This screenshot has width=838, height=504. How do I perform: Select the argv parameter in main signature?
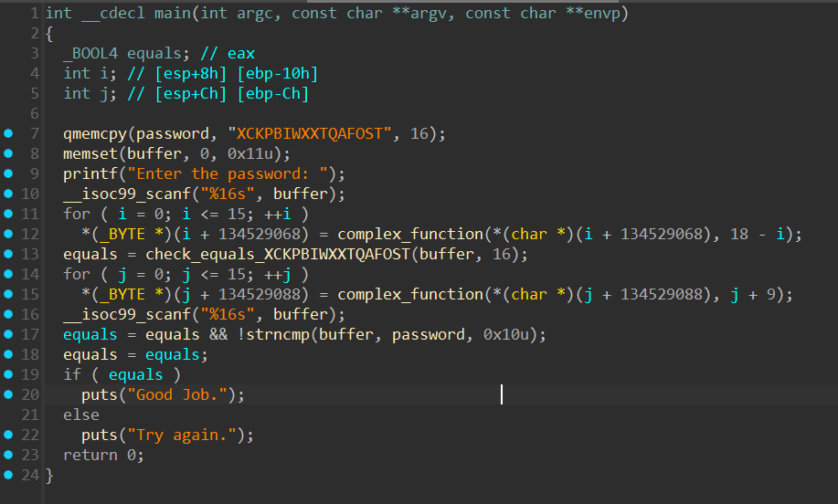pyautogui.click(x=428, y=13)
